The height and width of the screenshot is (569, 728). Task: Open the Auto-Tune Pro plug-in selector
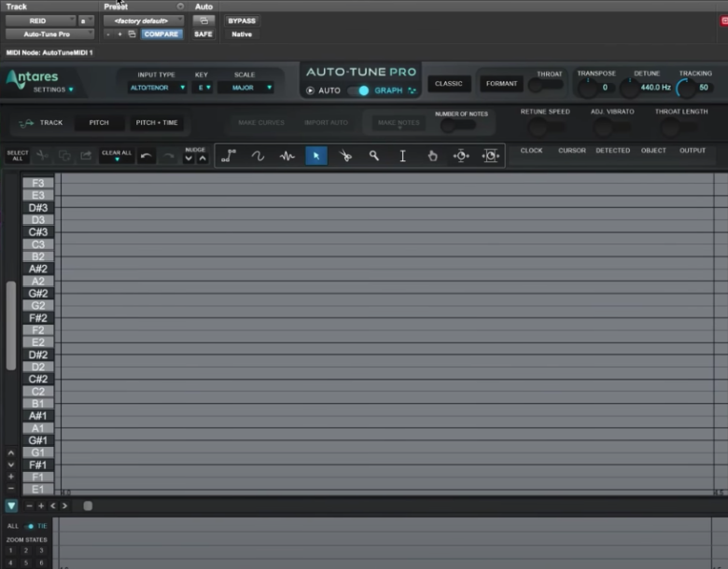pos(49,35)
